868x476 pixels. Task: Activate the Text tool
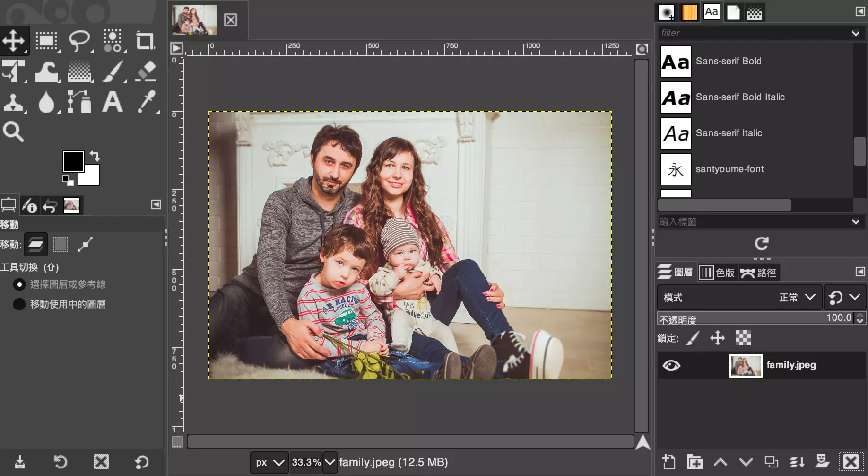113,103
